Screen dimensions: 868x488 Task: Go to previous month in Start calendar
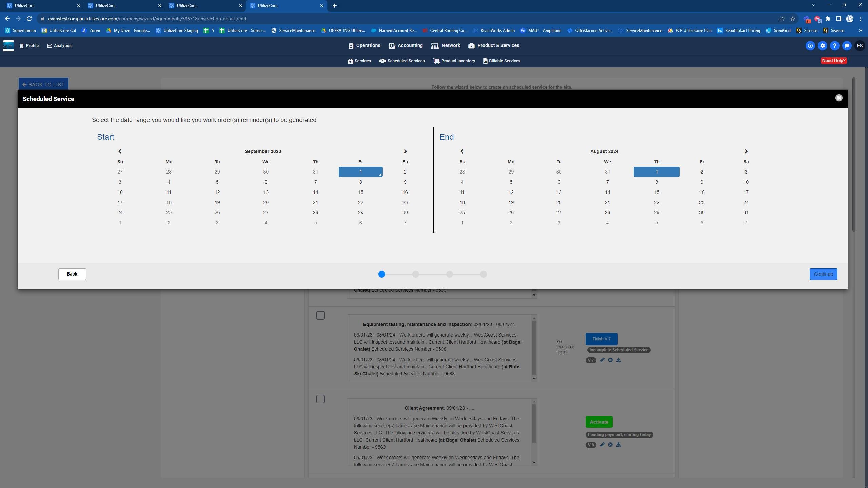(120, 151)
